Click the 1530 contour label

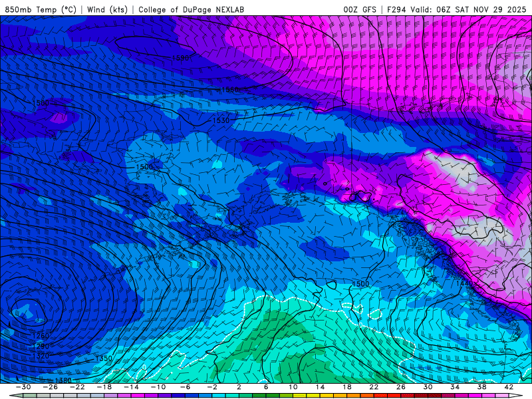click(x=221, y=120)
